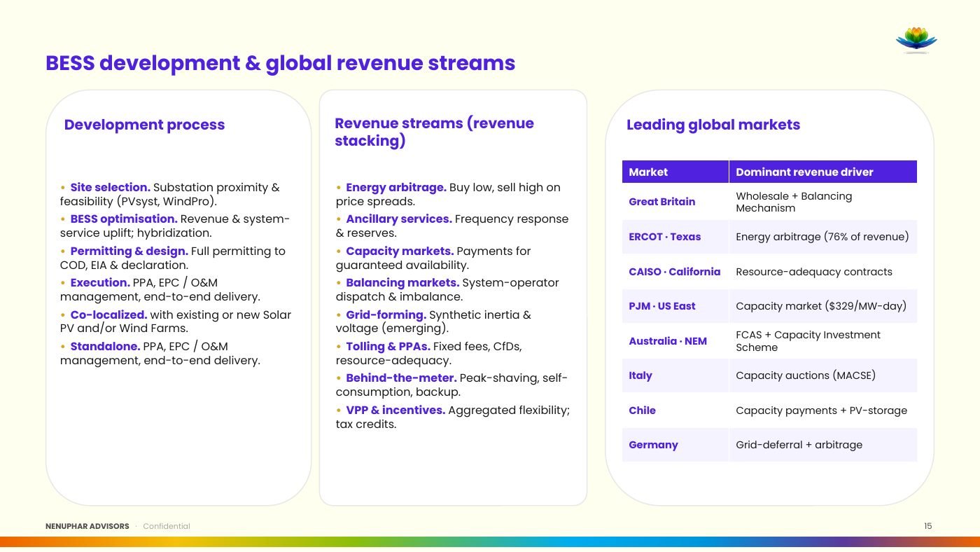This screenshot has height=552, width=980.
Task: Click the 'Capacity auctions (MACSE)' cell
Action: [x=822, y=375]
